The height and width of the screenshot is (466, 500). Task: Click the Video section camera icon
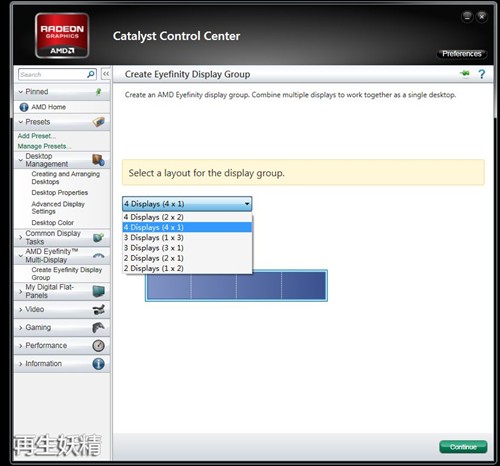99,309
